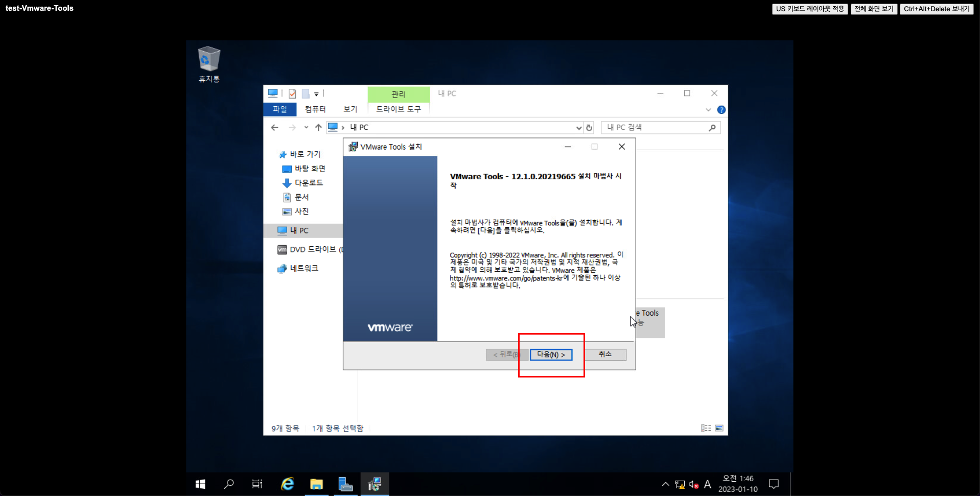Select 다운로드 in navigation pane
Image resolution: width=980 pixels, height=496 pixels.
click(x=303, y=183)
